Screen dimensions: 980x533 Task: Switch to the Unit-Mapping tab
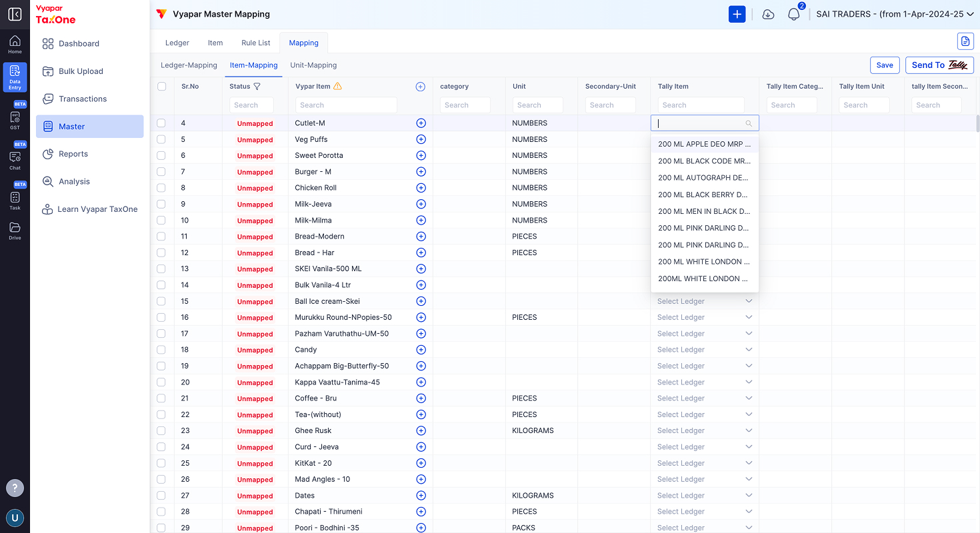point(313,65)
